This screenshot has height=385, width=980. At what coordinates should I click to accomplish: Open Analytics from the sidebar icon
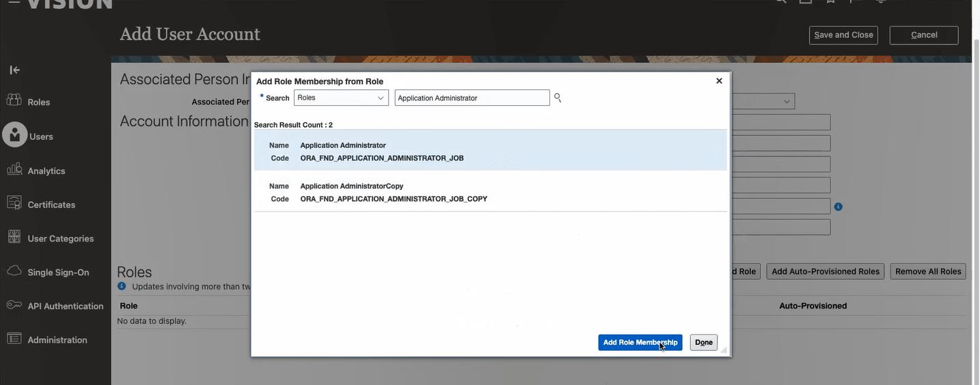coord(14,170)
